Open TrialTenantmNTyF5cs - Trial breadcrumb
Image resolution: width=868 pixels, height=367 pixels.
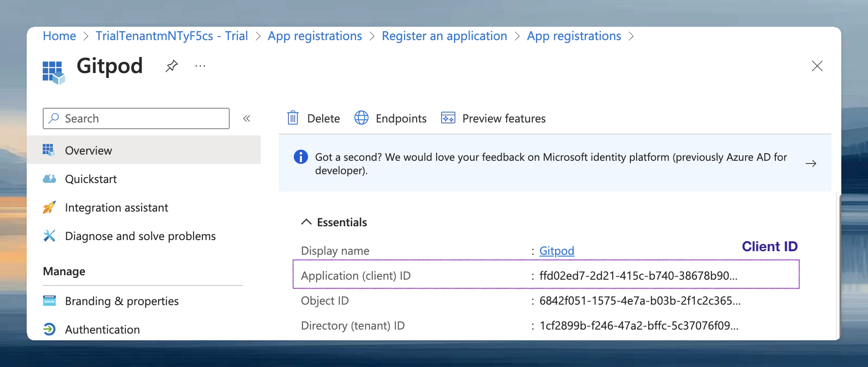click(172, 36)
